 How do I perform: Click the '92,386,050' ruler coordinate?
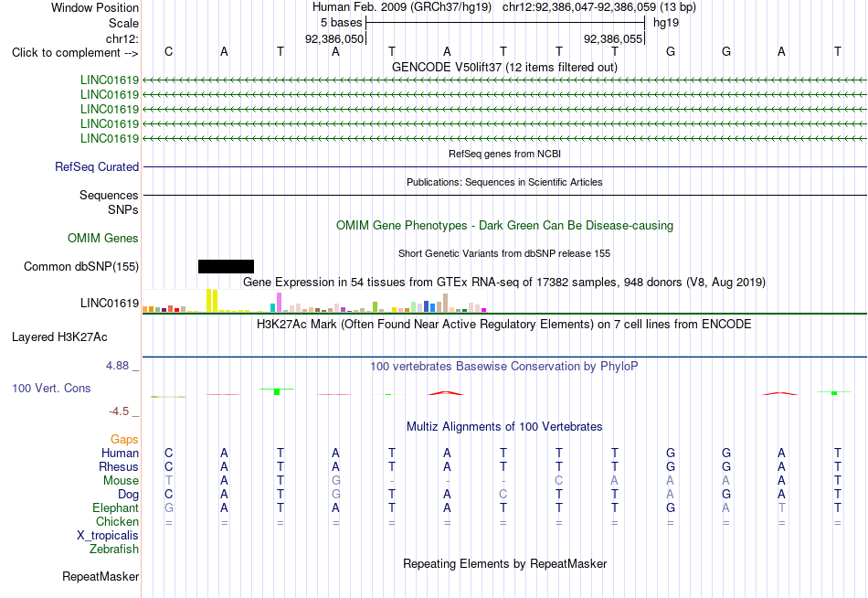(334, 38)
